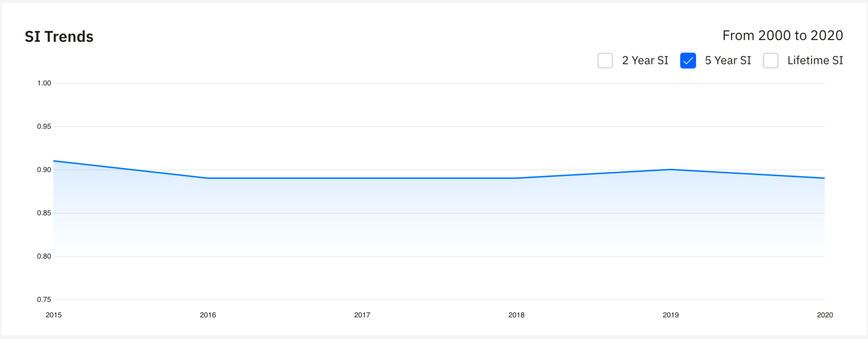The width and height of the screenshot is (868, 339).
Task: Click the 2019 peak data point on line
Action: 671,169
